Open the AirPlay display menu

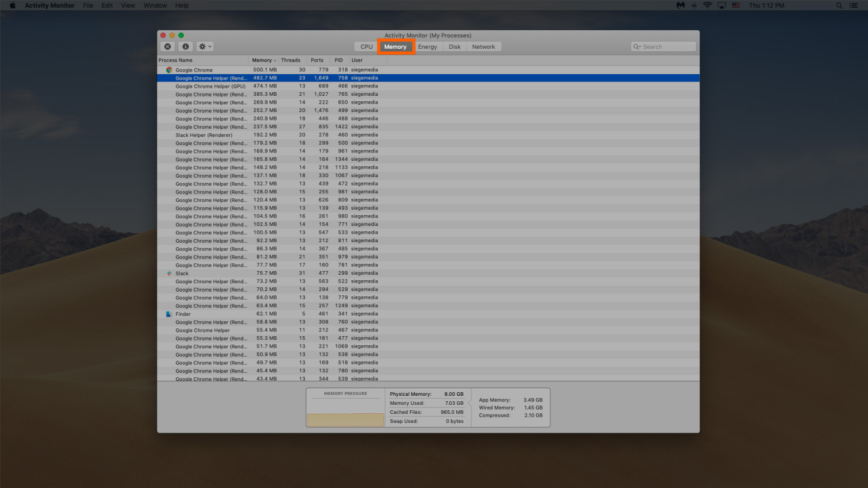pos(722,5)
